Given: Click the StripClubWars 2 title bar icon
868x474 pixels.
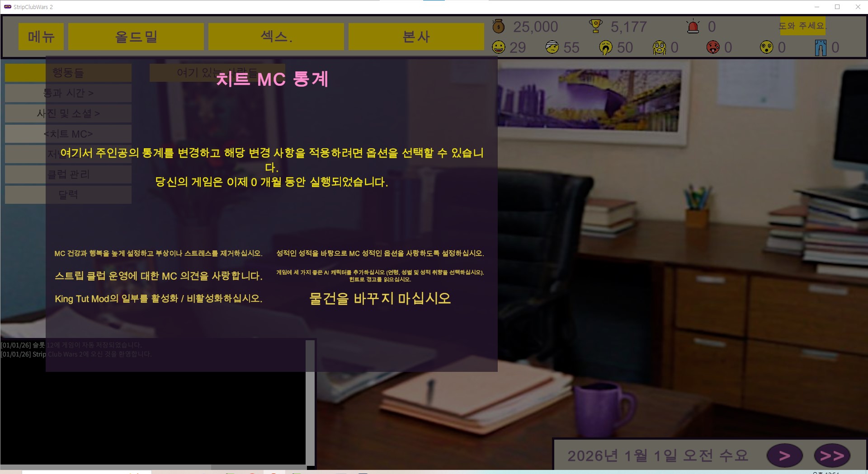Looking at the screenshot, I should [x=8, y=7].
